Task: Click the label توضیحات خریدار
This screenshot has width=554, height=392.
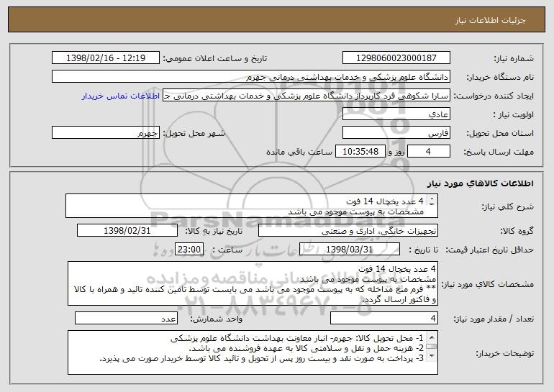Action: tap(504, 353)
